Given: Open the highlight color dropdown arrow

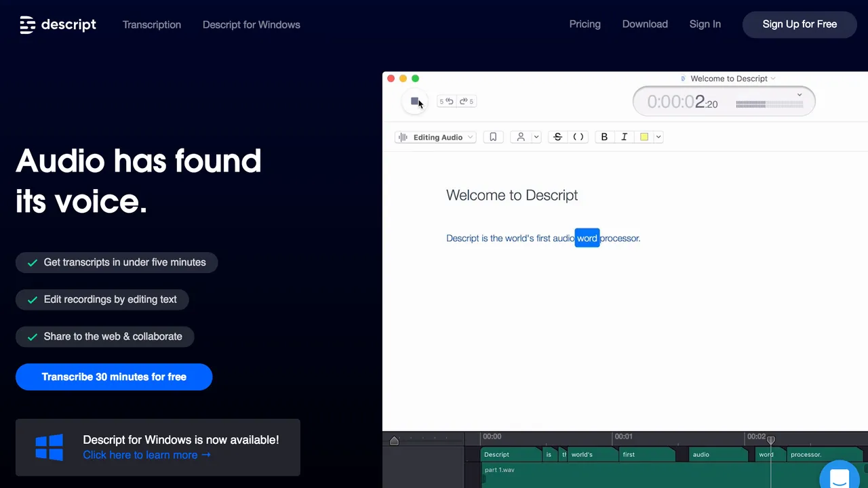Looking at the screenshot, I should pos(658,137).
